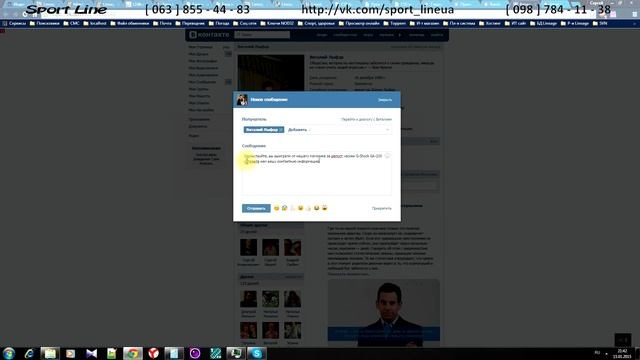Open the ИТ сайт bookmark folder
The height and width of the screenshot is (360, 640).
pos(515,24)
